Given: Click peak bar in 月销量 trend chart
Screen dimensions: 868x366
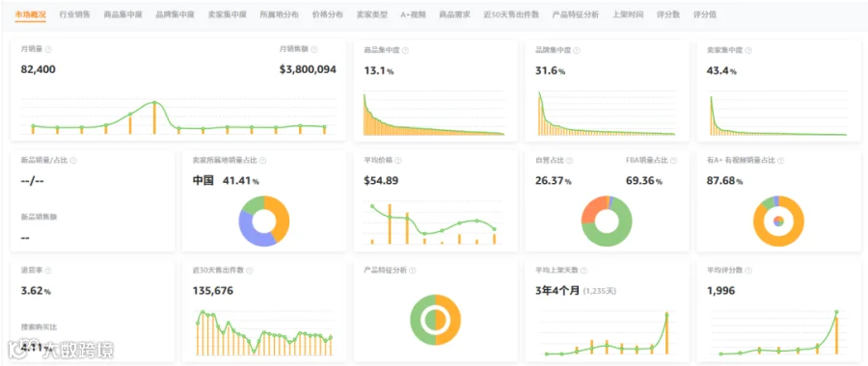Looking at the screenshot, I should (154, 118).
